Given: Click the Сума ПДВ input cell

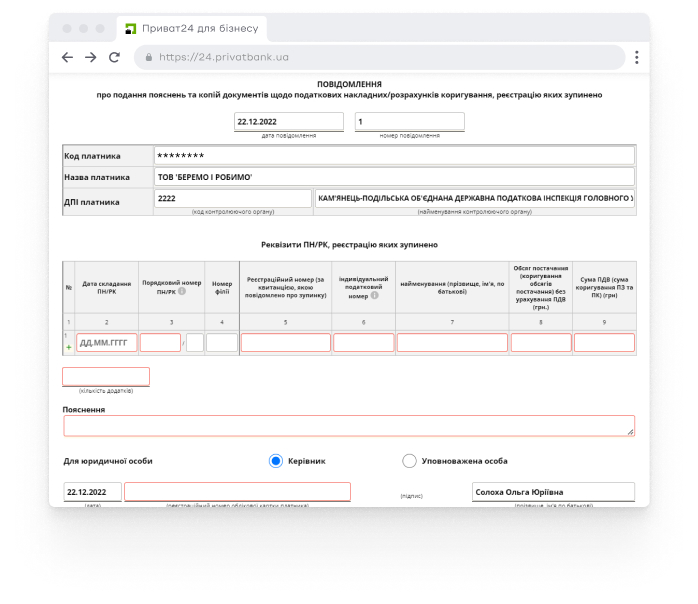Looking at the screenshot, I should (x=604, y=343).
